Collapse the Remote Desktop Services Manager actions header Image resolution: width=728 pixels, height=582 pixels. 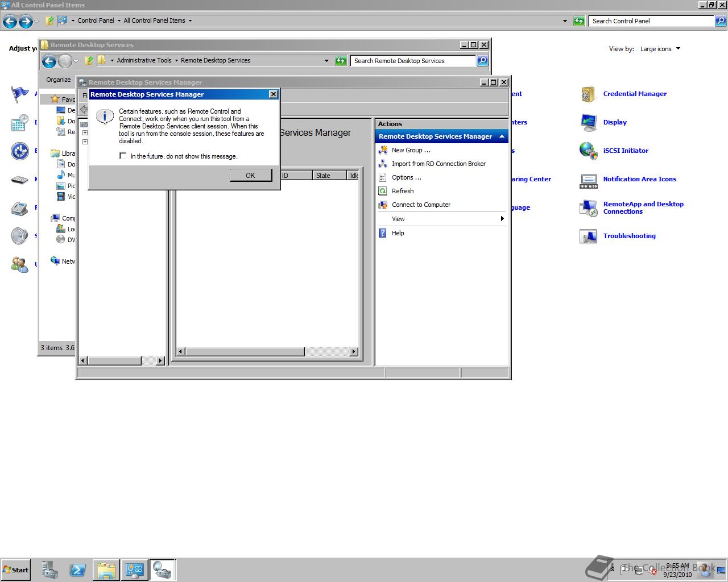point(502,136)
